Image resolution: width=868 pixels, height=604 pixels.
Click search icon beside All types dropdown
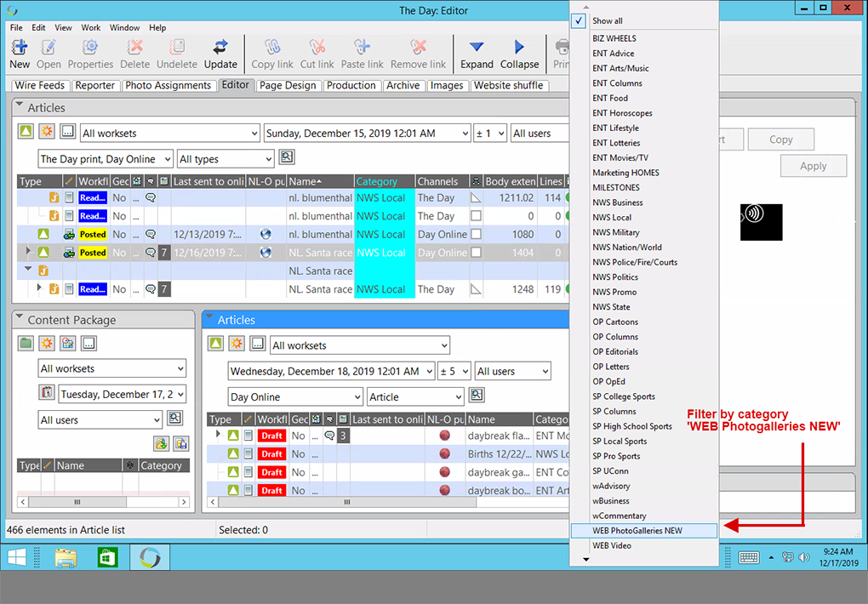click(286, 157)
